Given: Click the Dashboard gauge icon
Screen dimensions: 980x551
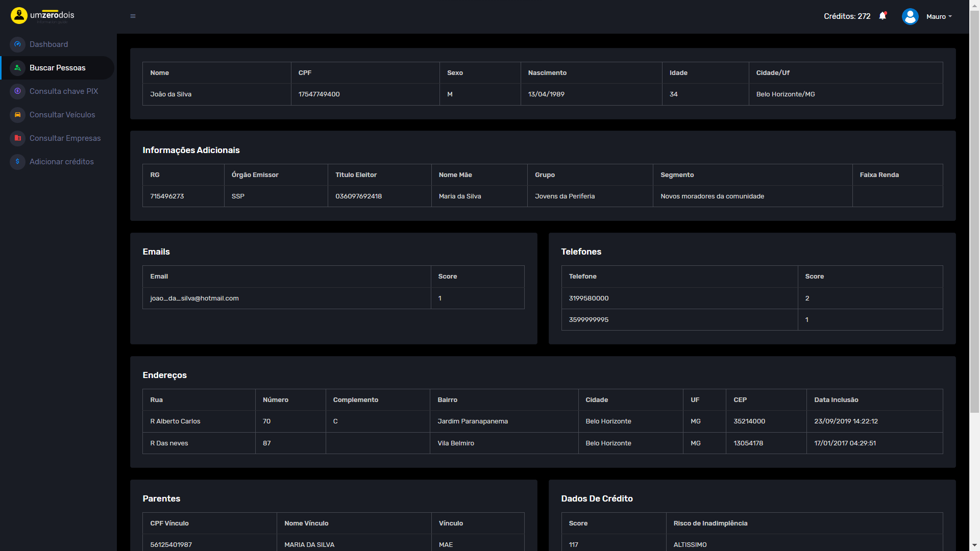Looking at the screenshot, I should click(x=17, y=44).
